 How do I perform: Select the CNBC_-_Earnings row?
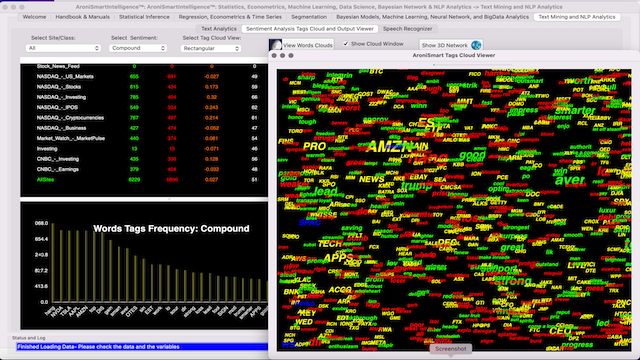[x=144, y=169]
